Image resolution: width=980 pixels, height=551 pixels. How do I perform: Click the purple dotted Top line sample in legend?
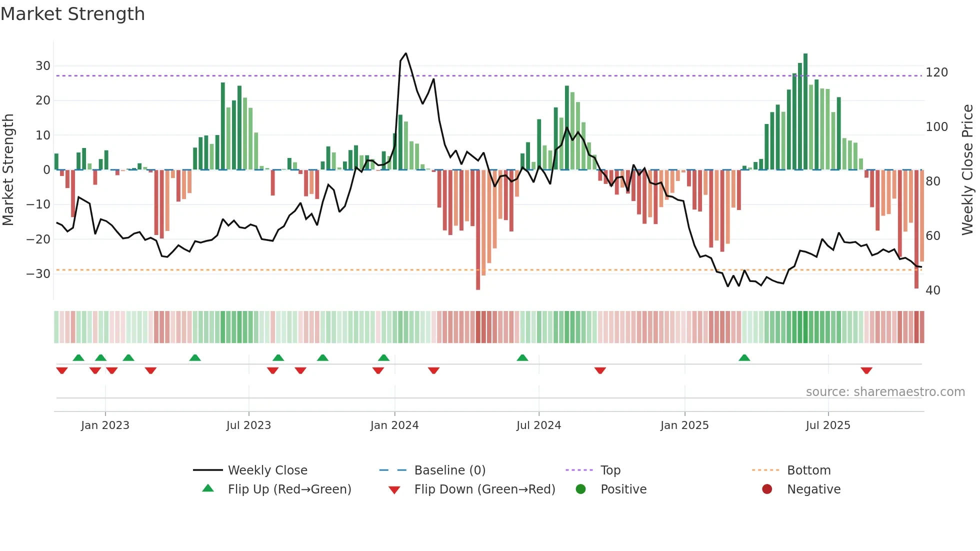[x=579, y=470]
